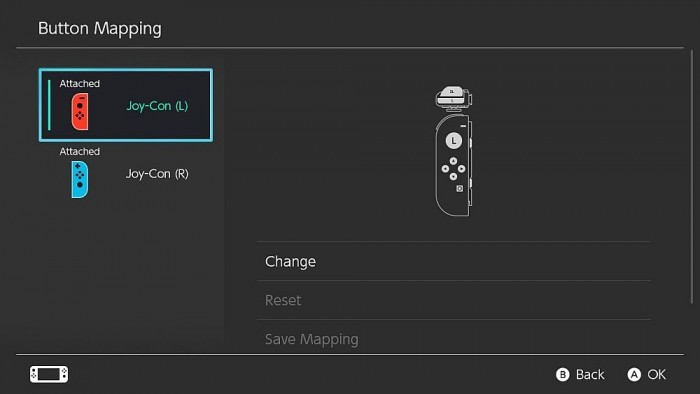Image resolution: width=700 pixels, height=394 pixels.
Task: Click the Attached label above Joy-Con (R)
Action: [79, 151]
